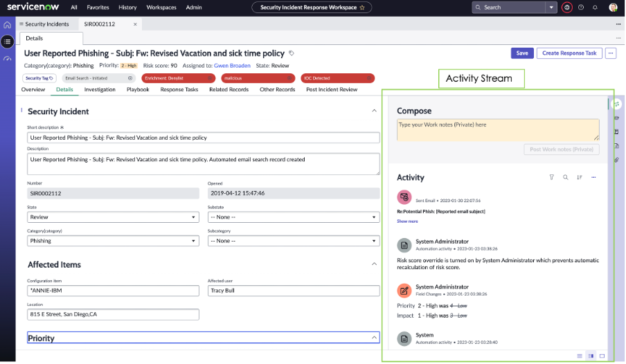The image size is (626, 364).
Task: Open the Workspaces menu
Action: pos(161,7)
